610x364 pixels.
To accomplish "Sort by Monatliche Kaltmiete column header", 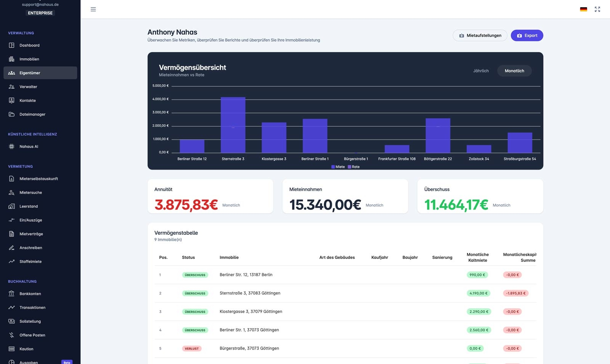I will [x=478, y=258].
